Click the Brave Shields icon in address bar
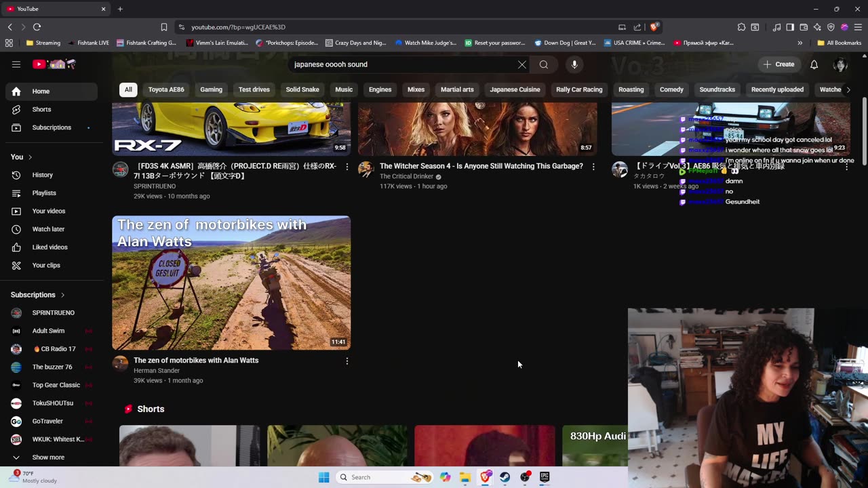Image resolution: width=868 pixels, height=488 pixels. [x=654, y=27]
